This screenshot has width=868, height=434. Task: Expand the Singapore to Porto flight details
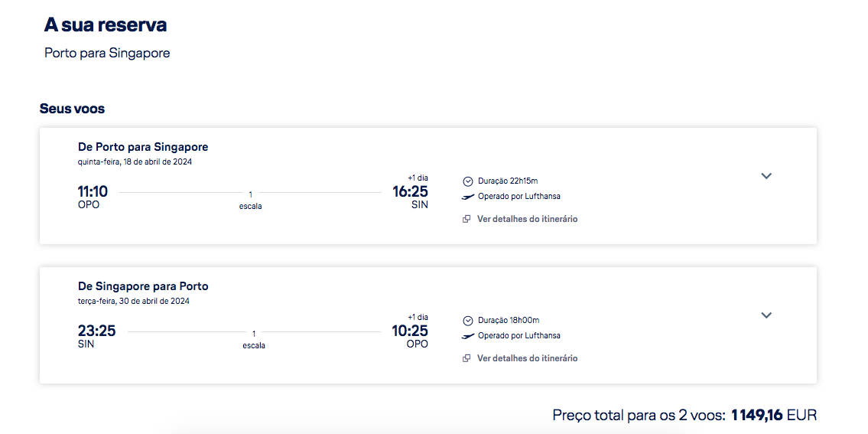(x=766, y=315)
